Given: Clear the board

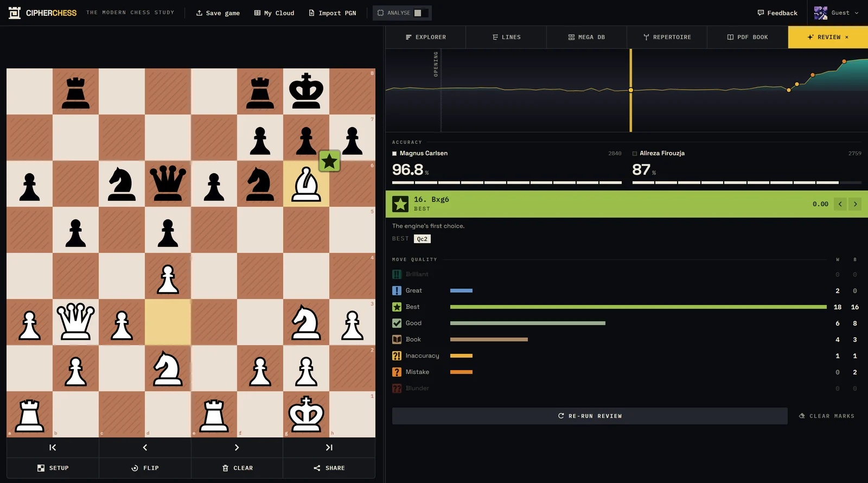Looking at the screenshot, I should click(x=237, y=468).
